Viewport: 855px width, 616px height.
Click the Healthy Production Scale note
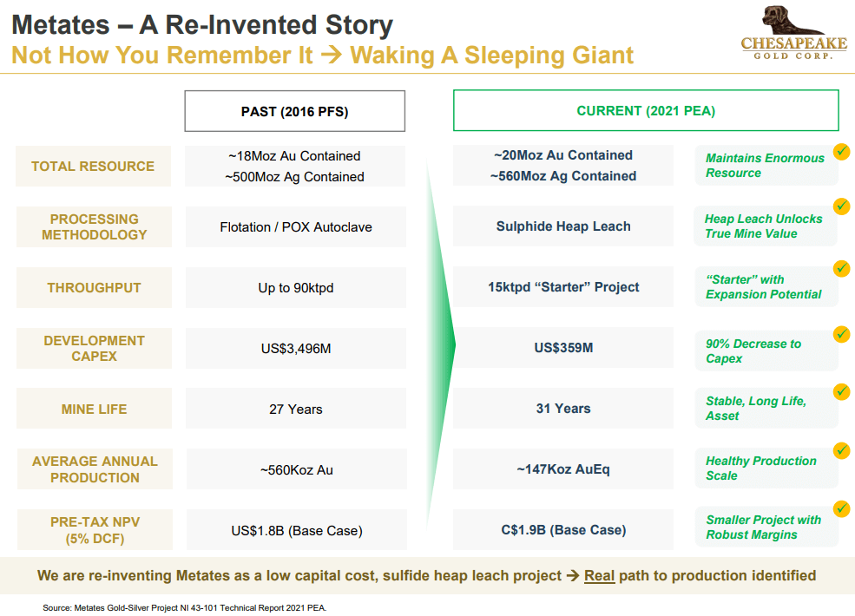(765, 469)
